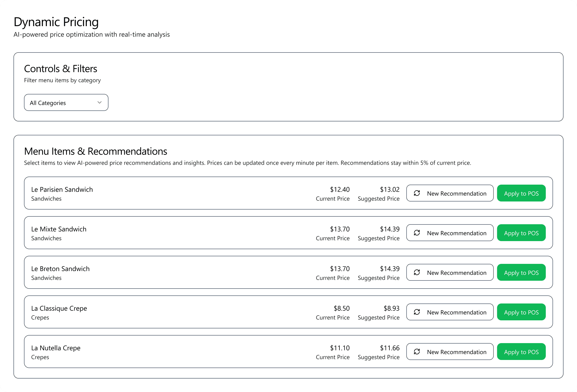
Task: Select the La Classique Crepe item name
Action: pyautogui.click(x=59, y=308)
